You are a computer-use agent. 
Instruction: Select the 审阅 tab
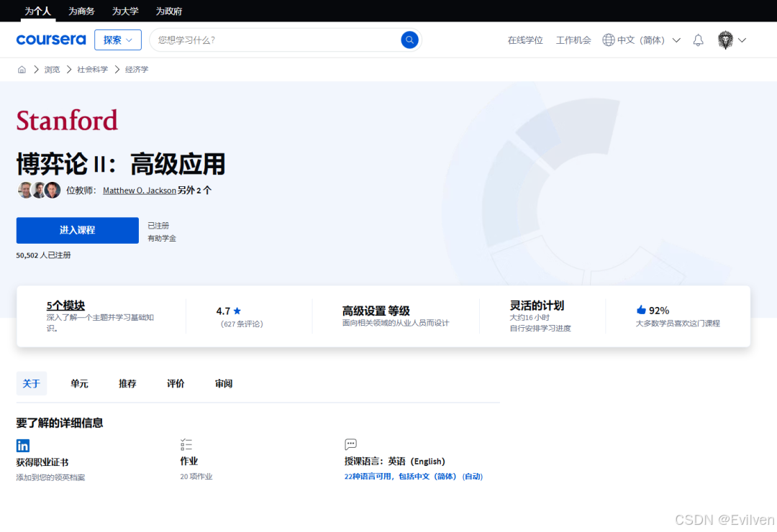(224, 383)
